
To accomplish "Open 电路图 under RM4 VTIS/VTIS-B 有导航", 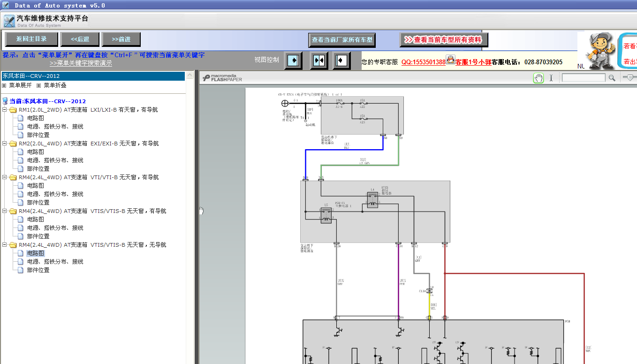I will [36, 220].
